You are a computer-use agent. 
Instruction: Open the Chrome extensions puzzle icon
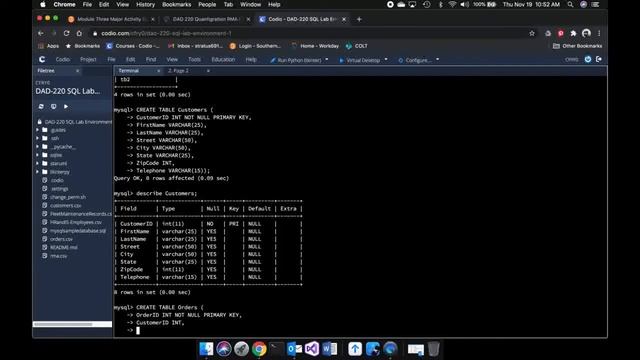tap(573, 33)
